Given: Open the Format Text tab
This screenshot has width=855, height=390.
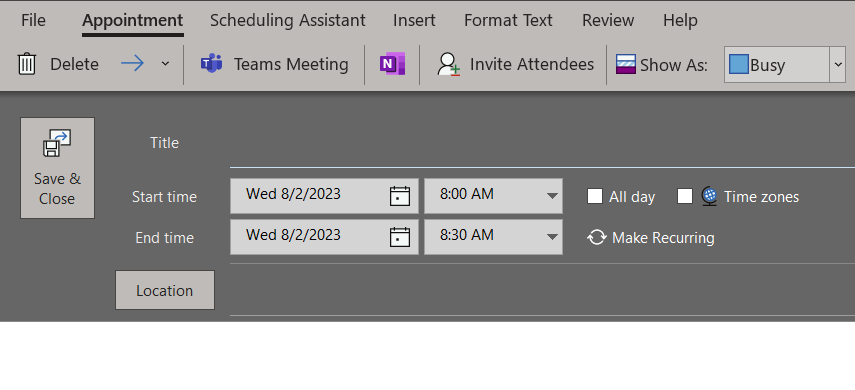Looking at the screenshot, I should [508, 20].
